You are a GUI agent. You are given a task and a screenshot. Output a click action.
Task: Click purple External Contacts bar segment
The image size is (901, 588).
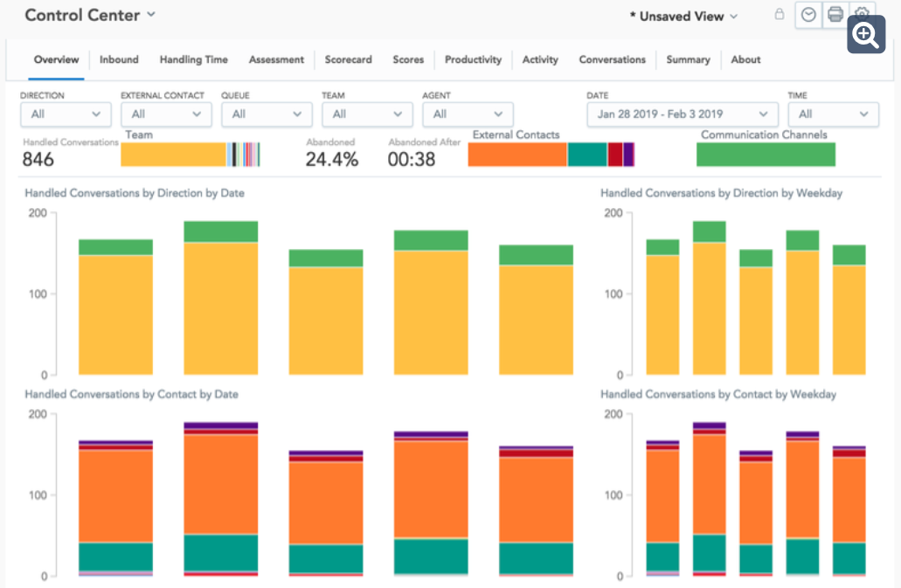pyautogui.click(x=628, y=155)
